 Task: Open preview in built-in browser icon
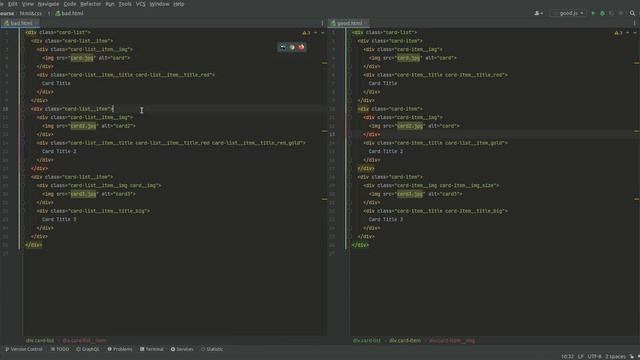(283, 47)
